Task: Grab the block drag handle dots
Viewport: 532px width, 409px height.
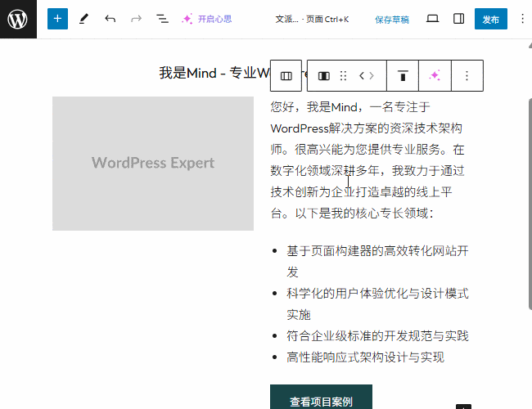Action: click(x=343, y=76)
